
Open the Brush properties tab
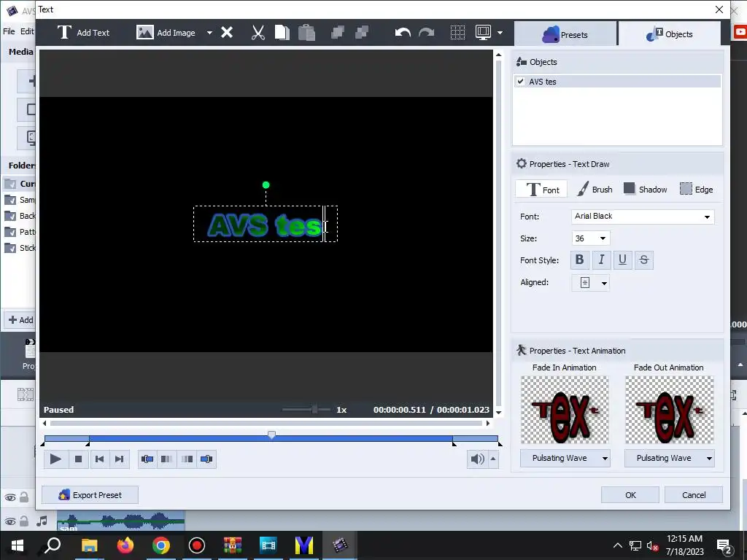point(595,190)
